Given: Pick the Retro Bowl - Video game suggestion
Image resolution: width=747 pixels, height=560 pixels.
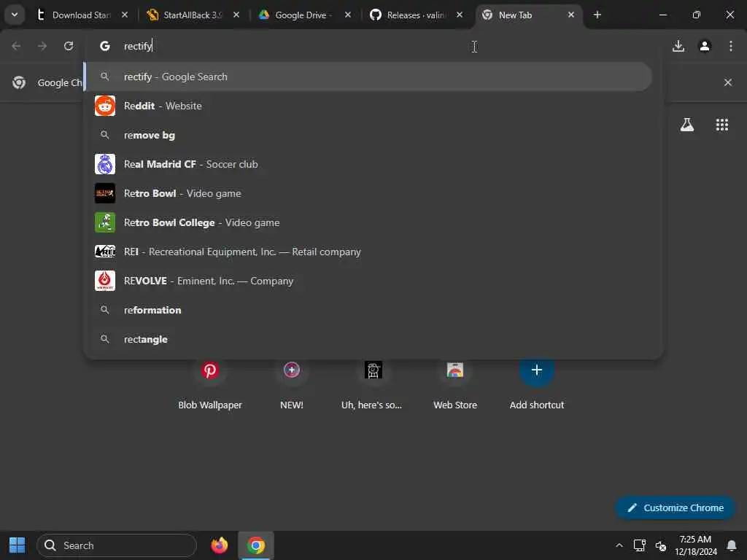Looking at the screenshot, I should tap(368, 193).
